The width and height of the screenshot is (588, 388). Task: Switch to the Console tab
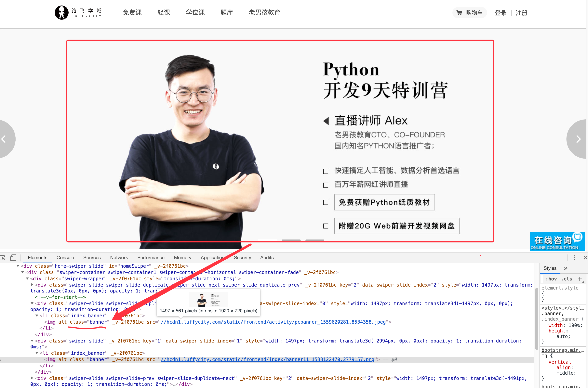tap(65, 258)
